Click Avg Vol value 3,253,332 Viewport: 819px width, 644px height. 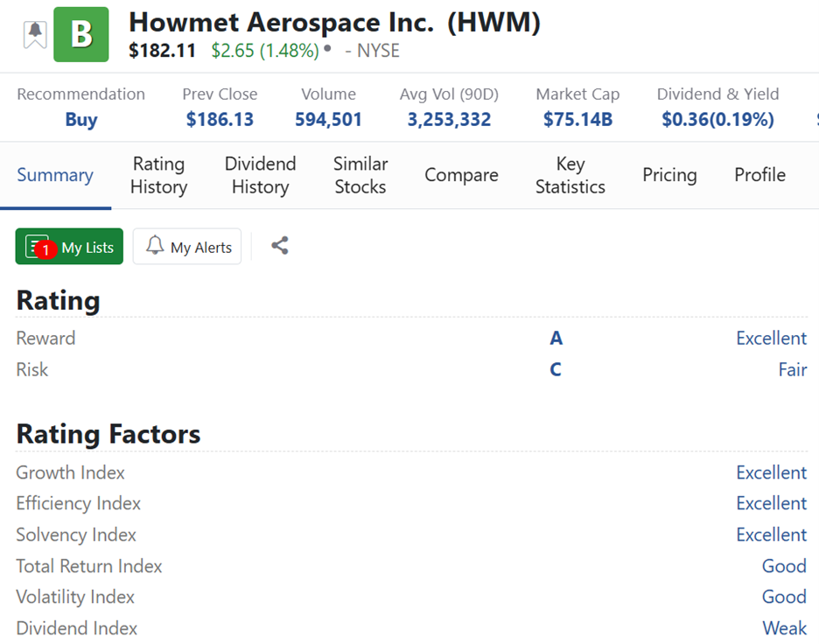(449, 120)
